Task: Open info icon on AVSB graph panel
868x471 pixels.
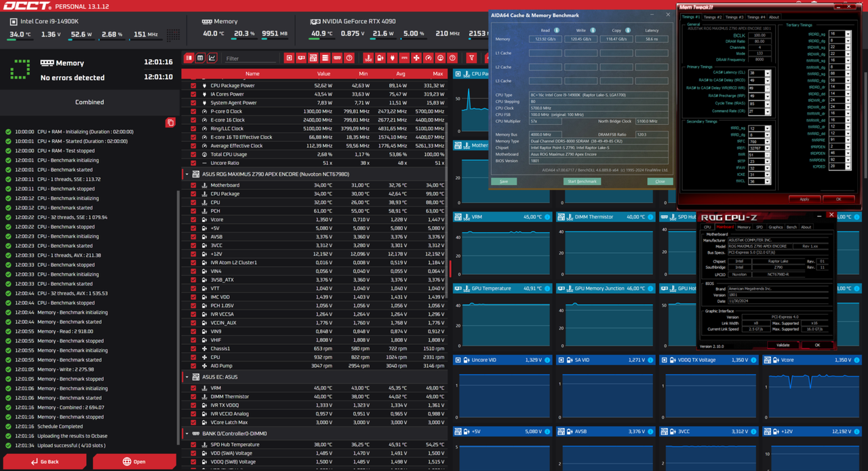Action: pos(650,431)
